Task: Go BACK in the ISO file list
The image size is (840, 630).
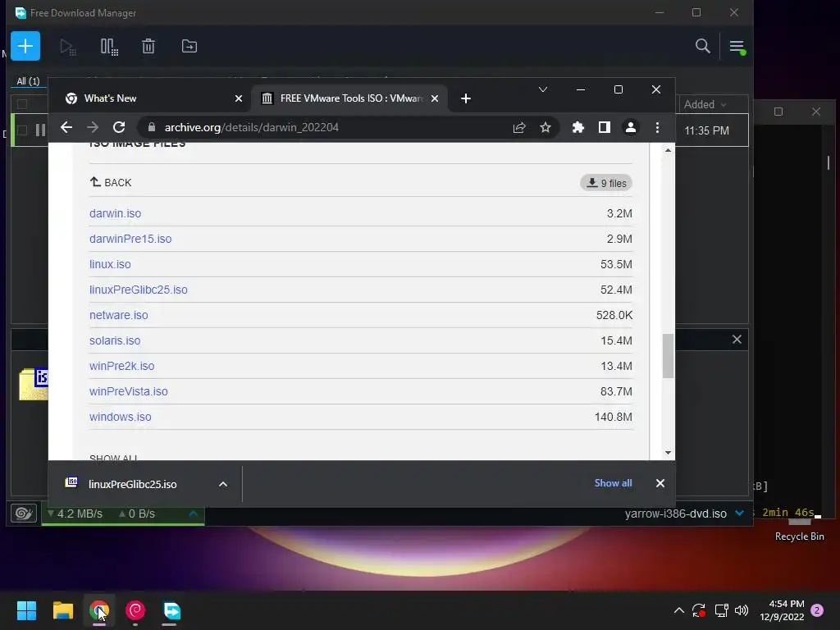Action: coord(111,182)
